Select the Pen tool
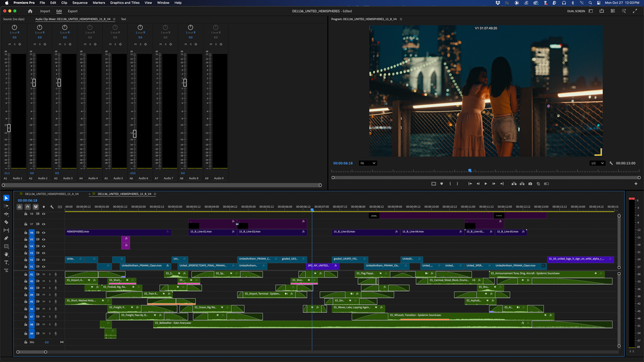644x362 pixels. tap(6, 238)
